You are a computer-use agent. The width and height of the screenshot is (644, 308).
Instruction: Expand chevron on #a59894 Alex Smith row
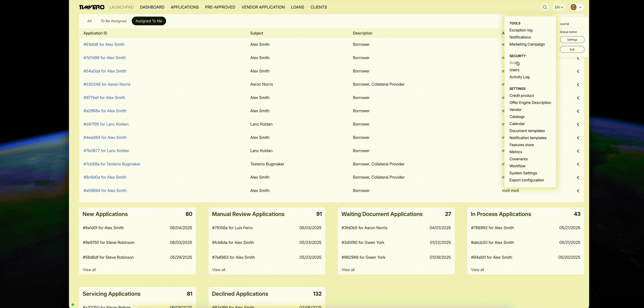[578, 191]
